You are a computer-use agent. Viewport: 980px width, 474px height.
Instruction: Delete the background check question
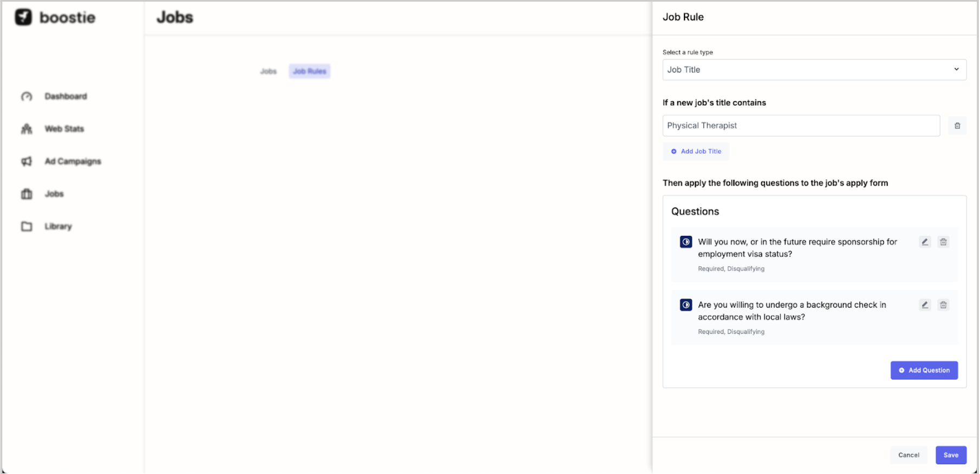click(943, 305)
